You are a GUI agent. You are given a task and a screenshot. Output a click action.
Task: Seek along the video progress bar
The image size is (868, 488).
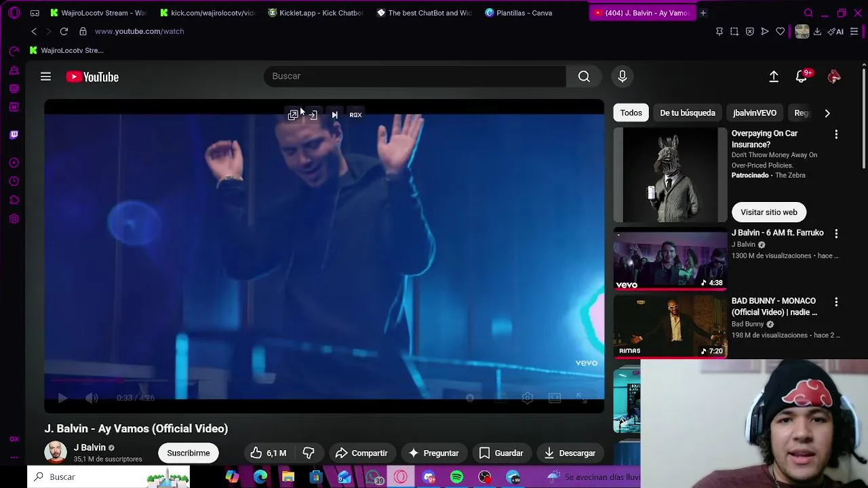(x=324, y=382)
